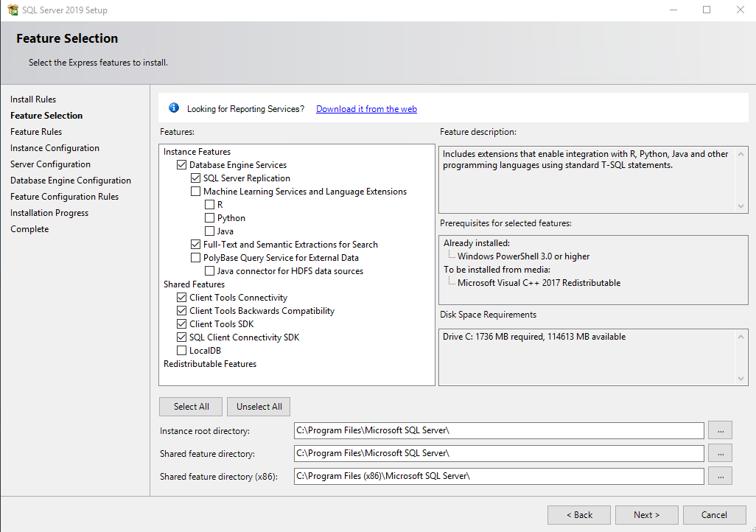Tick PolyBase Query Service for External Data
This screenshot has width=756, height=532.
coord(196,258)
